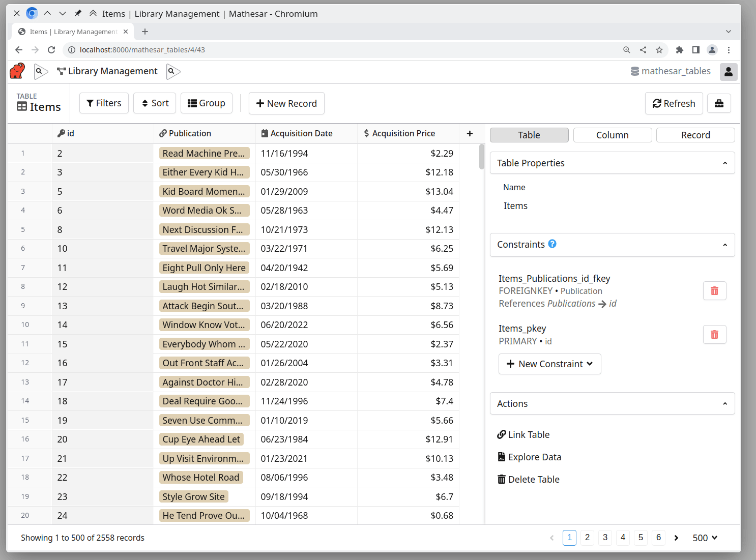
Task: Open browser extensions puzzle icon
Action: pyautogui.click(x=679, y=50)
